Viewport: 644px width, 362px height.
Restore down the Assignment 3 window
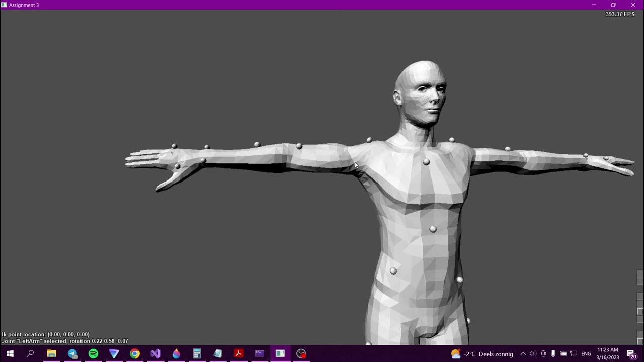pyautogui.click(x=613, y=5)
